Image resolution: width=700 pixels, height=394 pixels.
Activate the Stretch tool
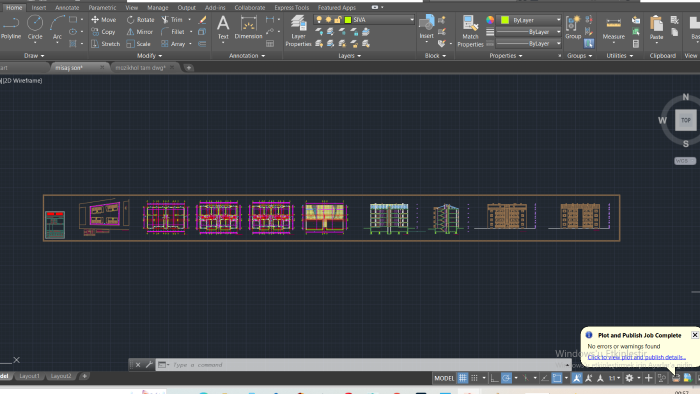[105, 44]
